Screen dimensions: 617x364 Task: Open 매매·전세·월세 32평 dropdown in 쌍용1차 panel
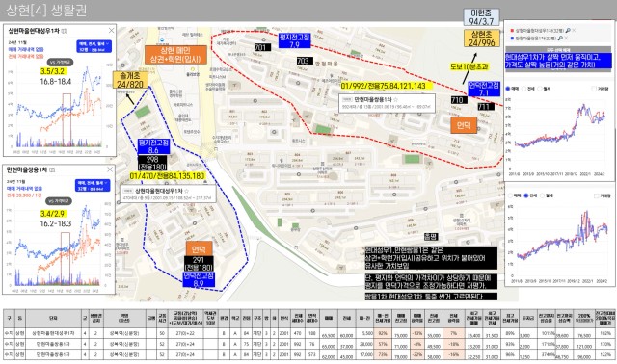pyautogui.click(x=93, y=186)
